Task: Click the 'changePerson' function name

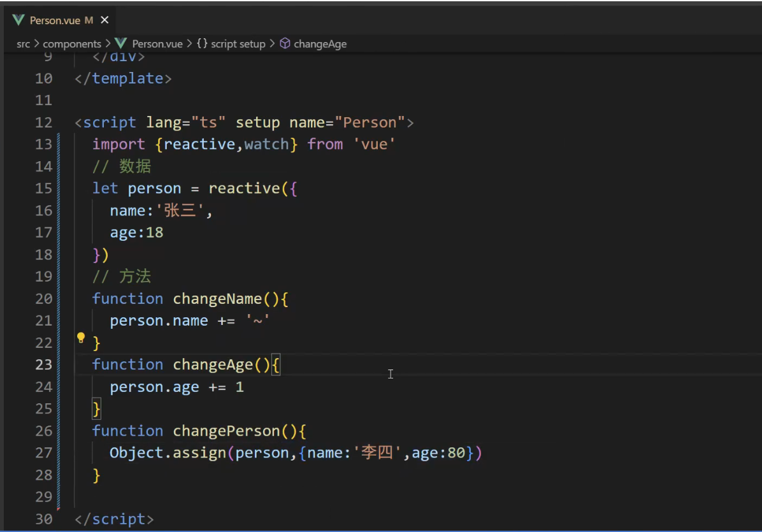Action: pos(226,431)
